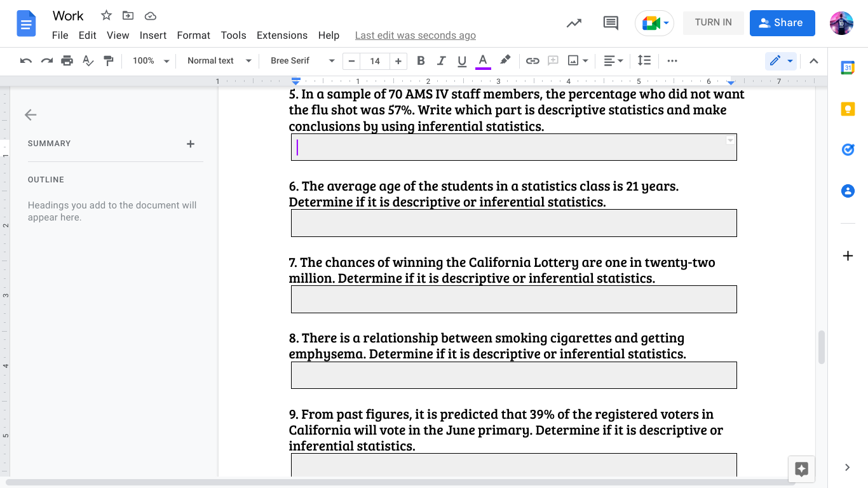
Task: Open Google Tasks side panel
Action: tap(848, 150)
